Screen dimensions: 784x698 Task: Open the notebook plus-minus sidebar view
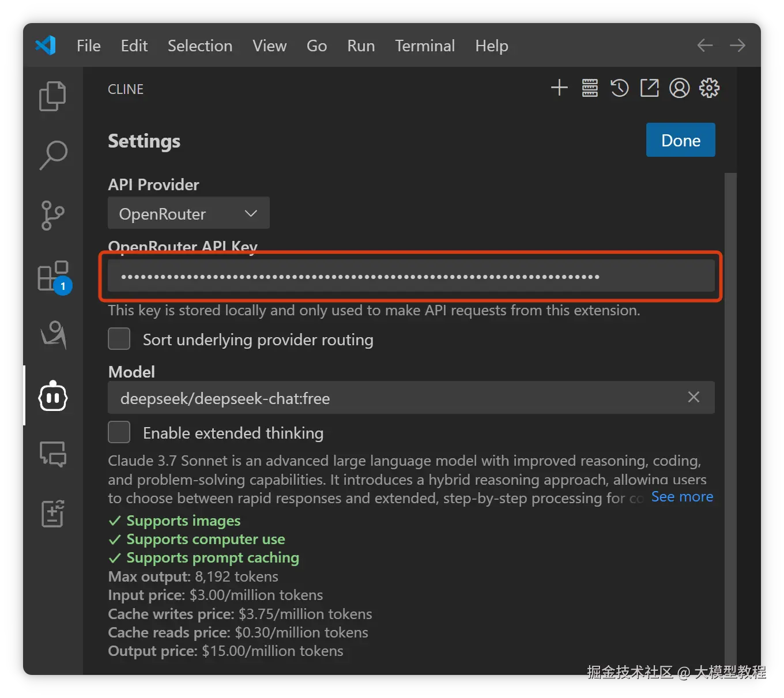click(53, 513)
